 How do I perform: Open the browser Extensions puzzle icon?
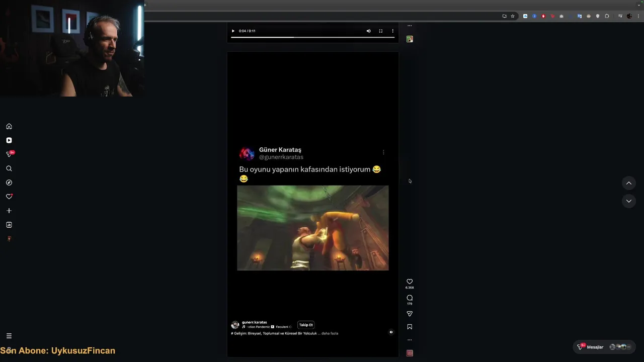point(607,16)
